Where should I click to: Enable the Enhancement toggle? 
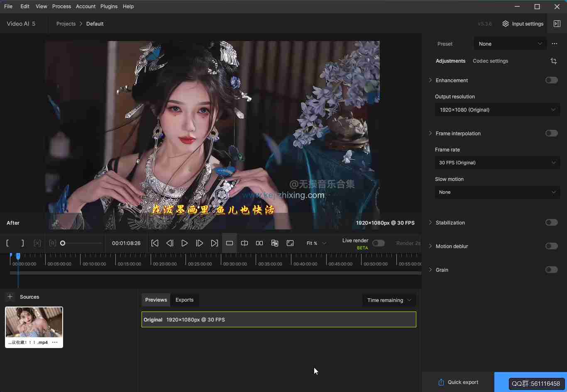pyautogui.click(x=551, y=80)
